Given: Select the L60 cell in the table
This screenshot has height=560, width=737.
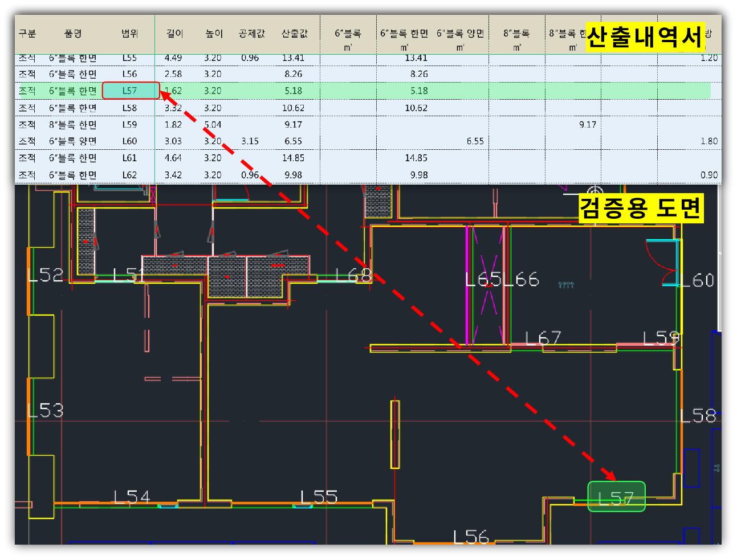Looking at the screenshot, I should coord(129,141).
